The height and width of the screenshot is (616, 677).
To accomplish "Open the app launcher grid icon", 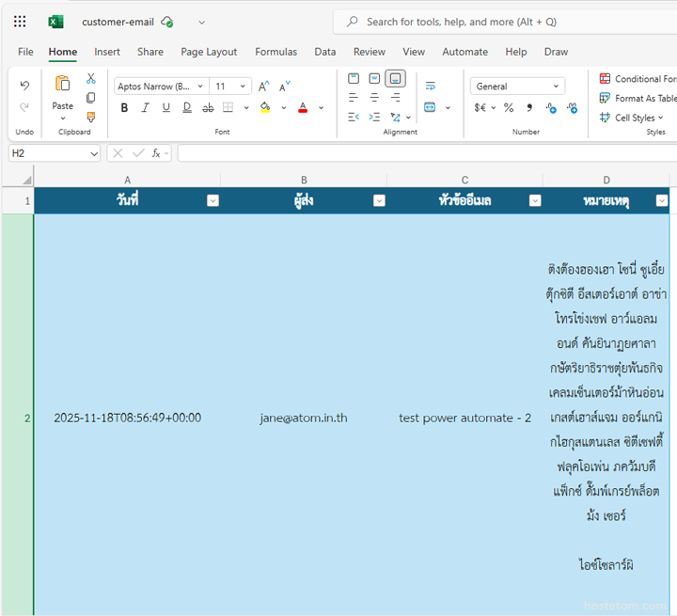I will coord(20,22).
